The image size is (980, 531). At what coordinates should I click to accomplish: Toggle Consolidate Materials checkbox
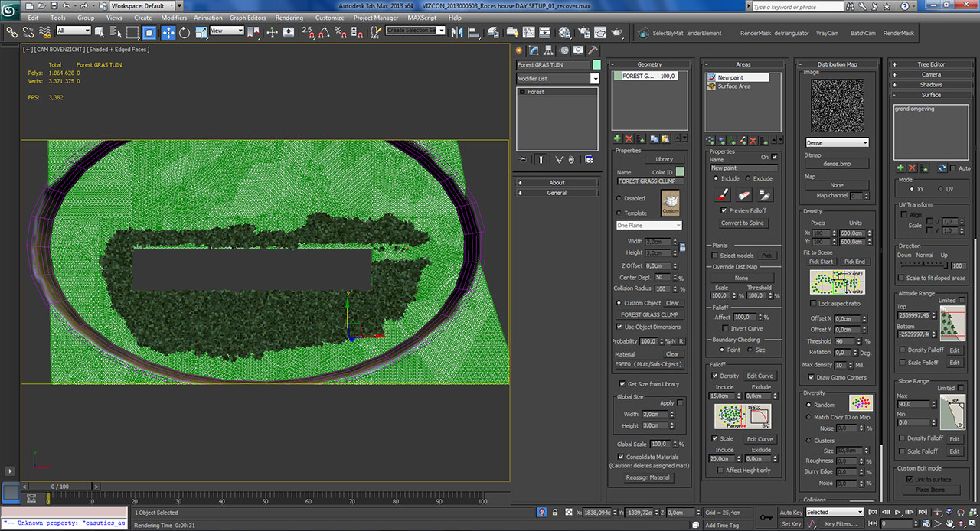point(621,457)
